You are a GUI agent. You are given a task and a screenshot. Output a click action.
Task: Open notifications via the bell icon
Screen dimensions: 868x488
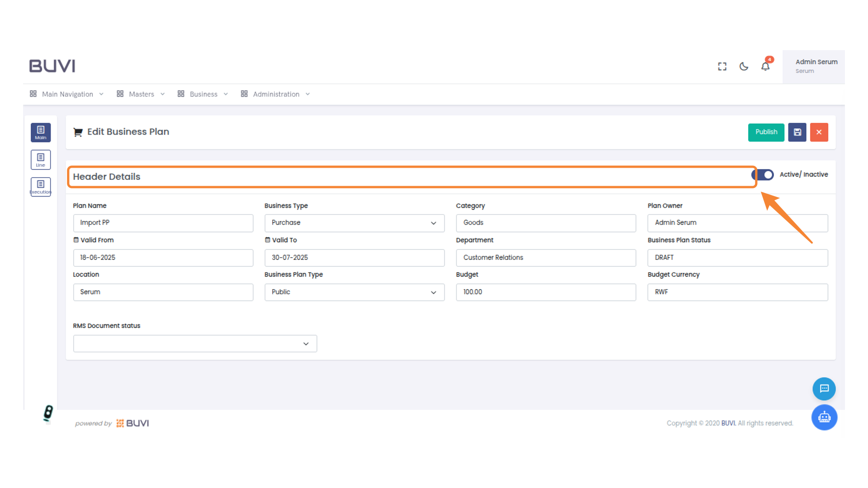(766, 66)
